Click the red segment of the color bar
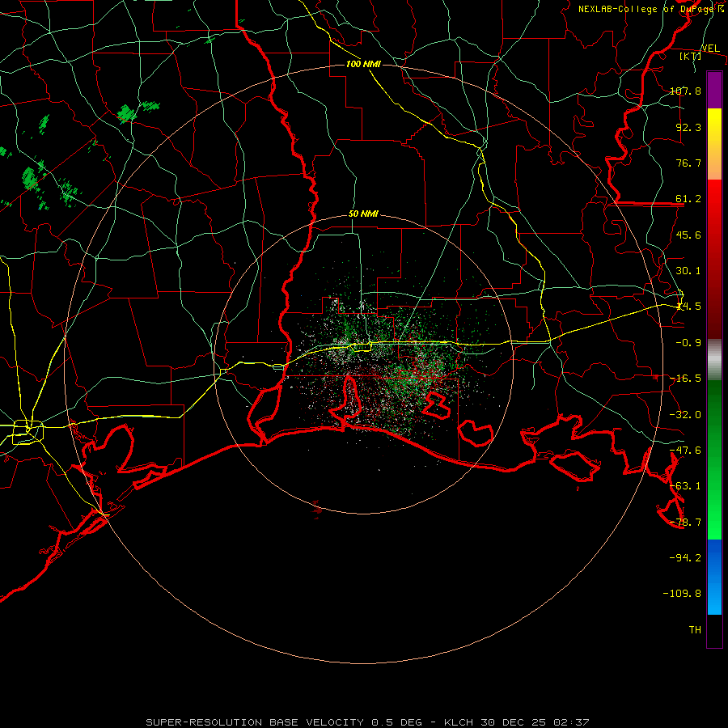This screenshot has height=728, width=728. pyautogui.click(x=714, y=259)
